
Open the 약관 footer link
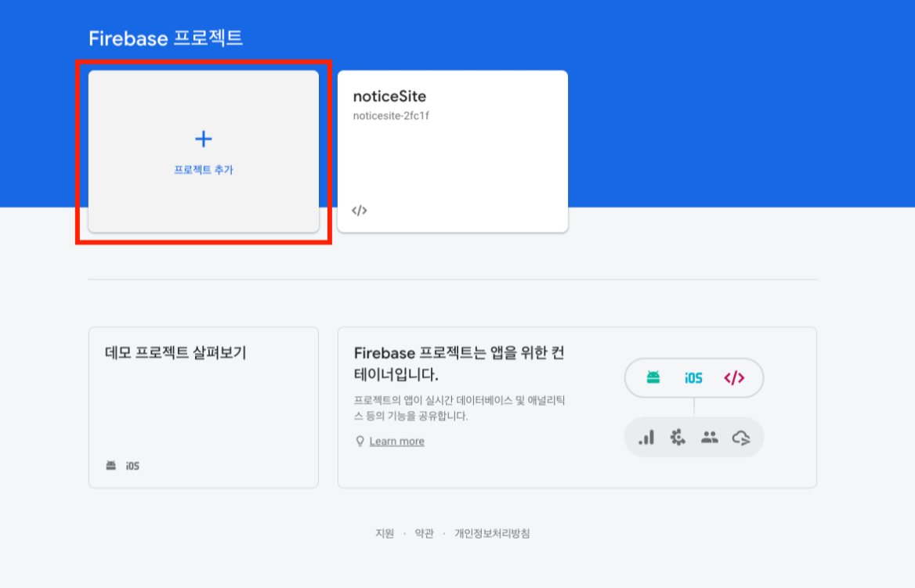[425, 533]
